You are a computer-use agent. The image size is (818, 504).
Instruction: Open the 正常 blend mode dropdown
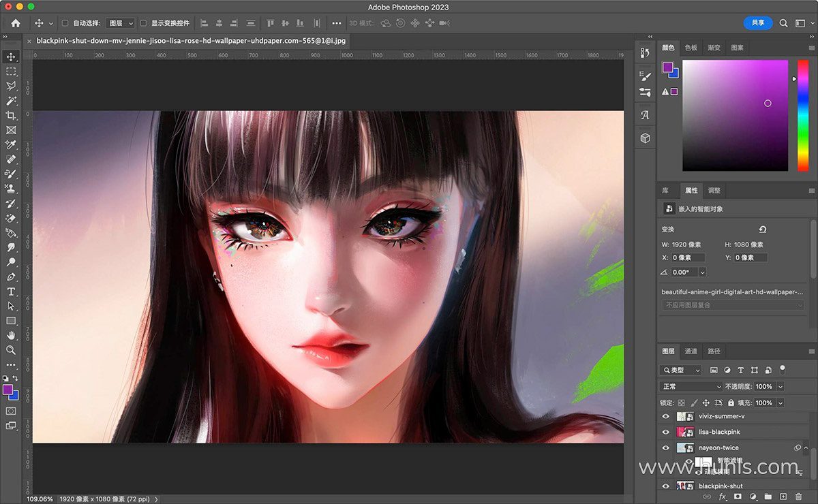691,386
